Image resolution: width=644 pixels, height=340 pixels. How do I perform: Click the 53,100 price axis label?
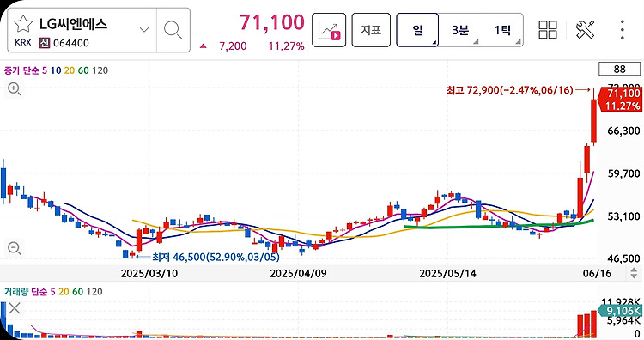point(623,216)
